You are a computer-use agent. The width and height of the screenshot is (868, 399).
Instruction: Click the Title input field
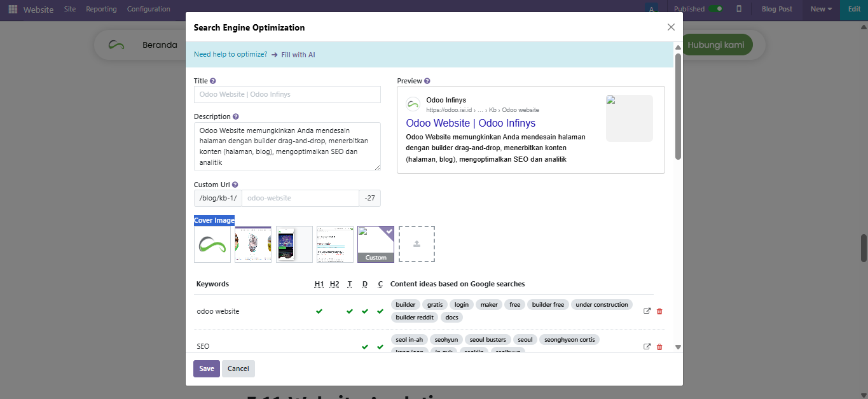pyautogui.click(x=287, y=95)
